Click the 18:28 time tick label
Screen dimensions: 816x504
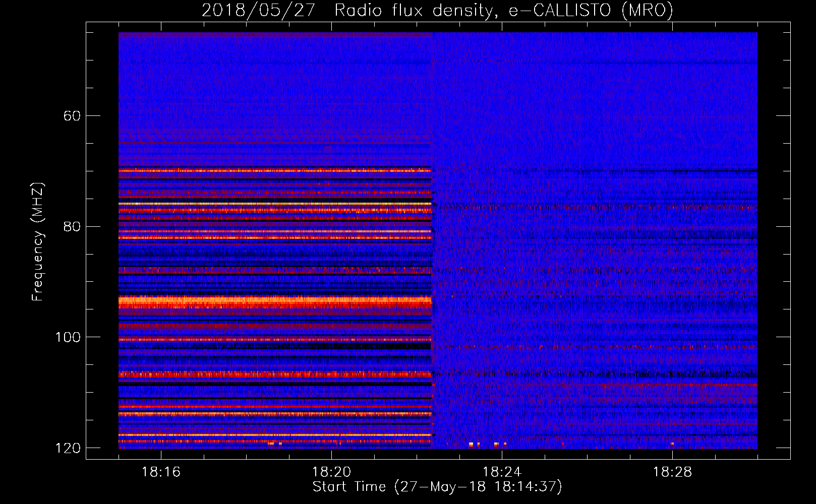click(x=672, y=472)
